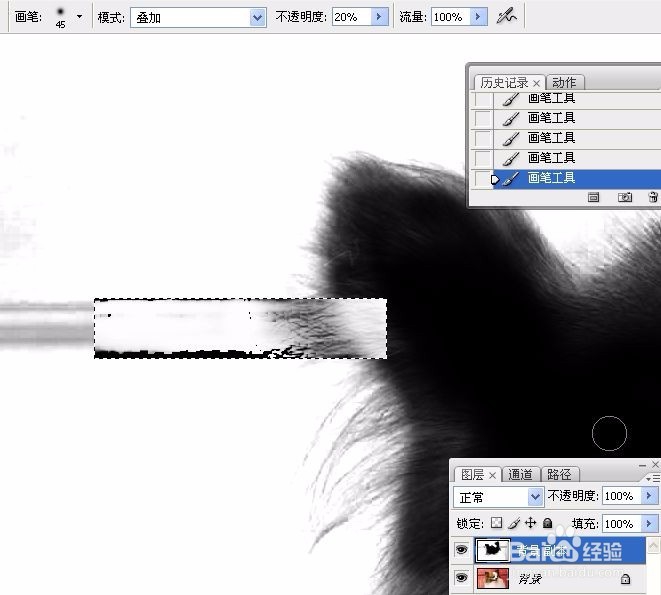The image size is (661, 595).
Task: Set history brush source on the highlighted state
Action: click(x=482, y=179)
